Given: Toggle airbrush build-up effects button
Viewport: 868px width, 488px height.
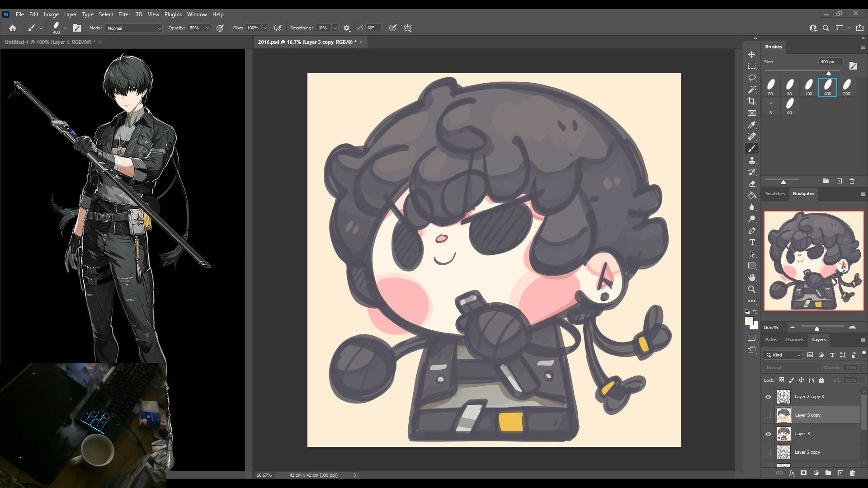Looking at the screenshot, I should [x=278, y=28].
